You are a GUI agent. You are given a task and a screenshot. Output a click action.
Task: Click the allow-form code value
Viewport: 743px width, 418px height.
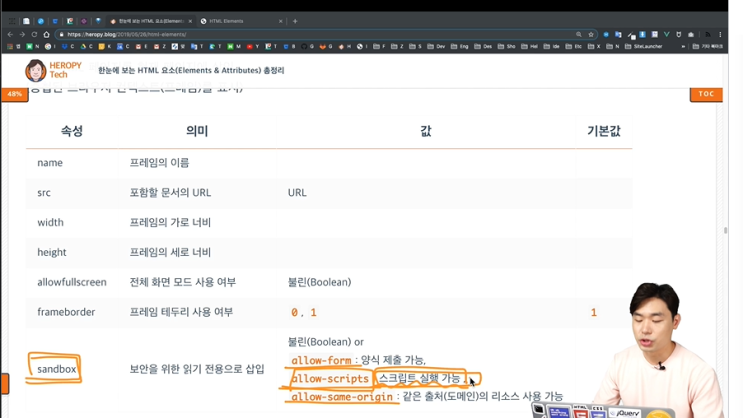click(x=321, y=360)
